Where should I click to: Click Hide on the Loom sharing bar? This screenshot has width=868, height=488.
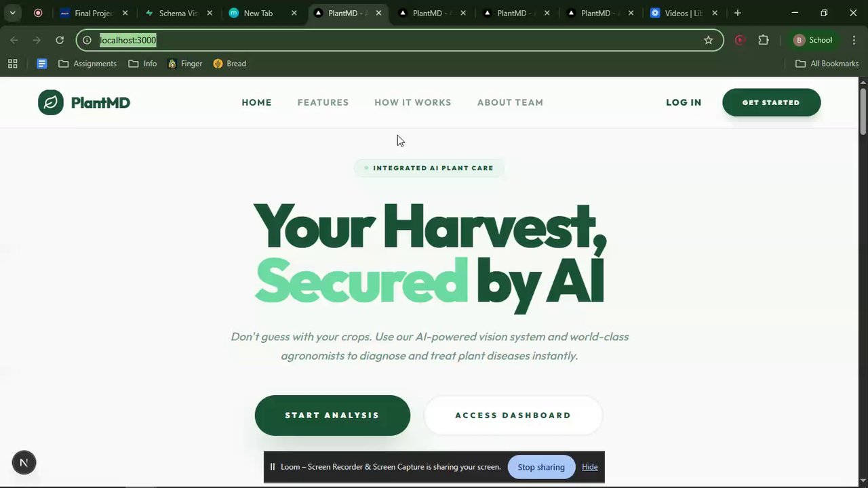coord(590,467)
